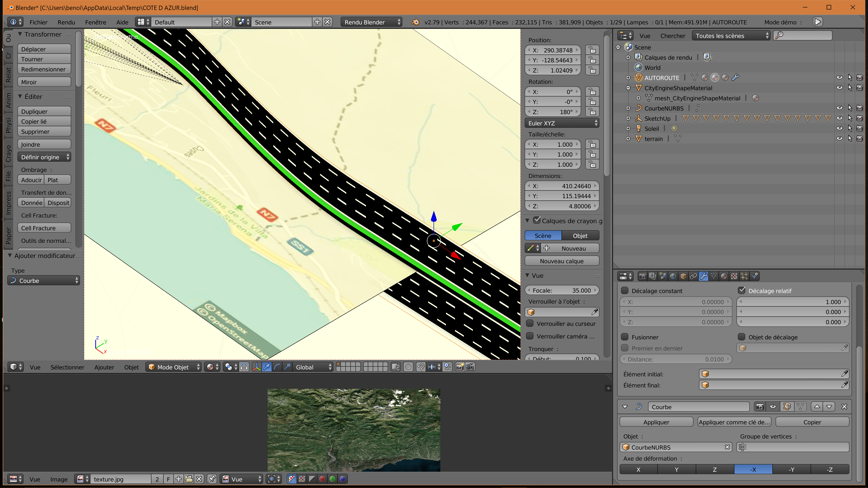
Task: Toggle Courbe modifier viewport visibility eye
Action: click(773, 406)
